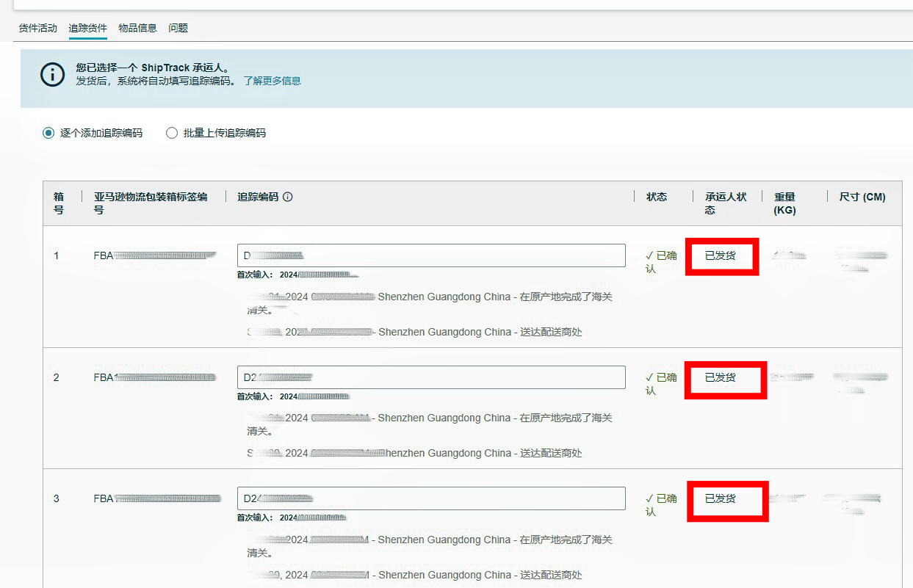
Task: Click 已发货 carrier status in row 1
Action: [x=720, y=255]
